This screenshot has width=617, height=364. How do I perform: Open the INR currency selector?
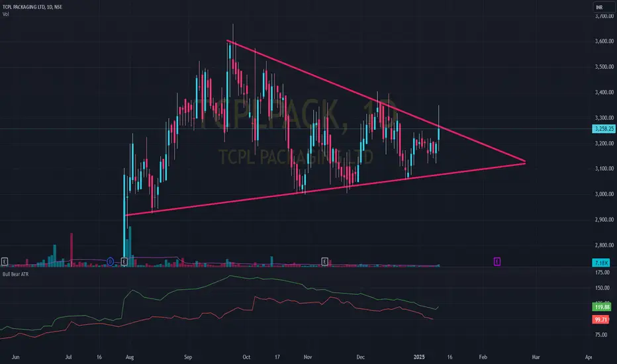click(x=604, y=7)
